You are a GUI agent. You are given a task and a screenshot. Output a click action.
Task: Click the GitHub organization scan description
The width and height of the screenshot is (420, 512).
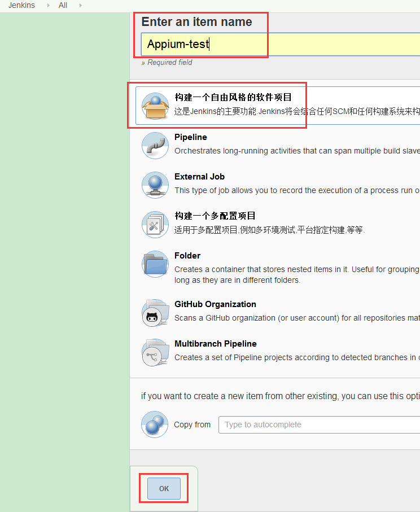click(x=297, y=318)
